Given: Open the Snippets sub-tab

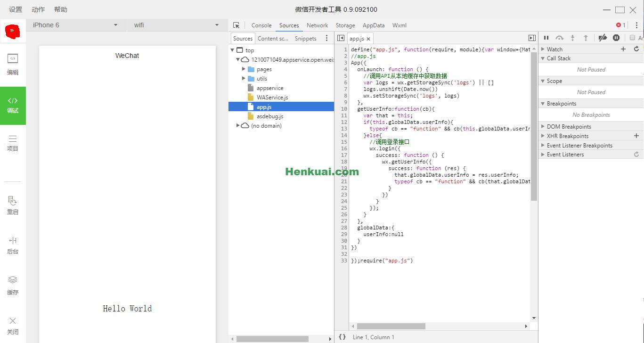Looking at the screenshot, I should 305,39.
